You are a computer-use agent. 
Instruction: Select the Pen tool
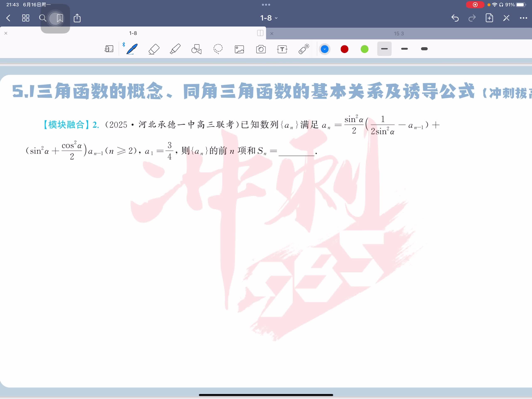(132, 49)
